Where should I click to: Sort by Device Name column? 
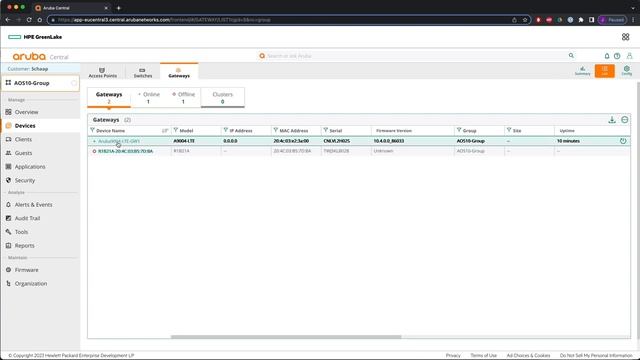pos(165,131)
